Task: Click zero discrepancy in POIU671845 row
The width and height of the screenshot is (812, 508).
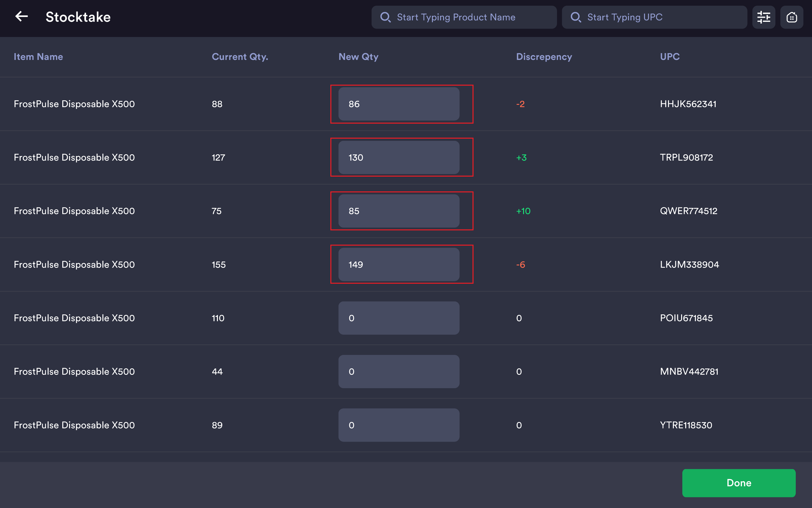Action: [x=519, y=318]
